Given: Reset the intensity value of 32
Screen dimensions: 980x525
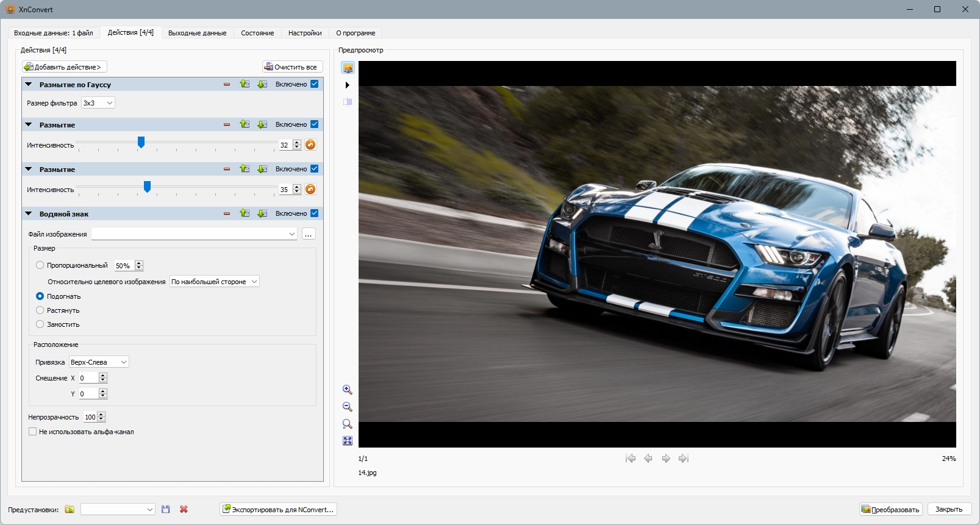Looking at the screenshot, I should pos(310,145).
